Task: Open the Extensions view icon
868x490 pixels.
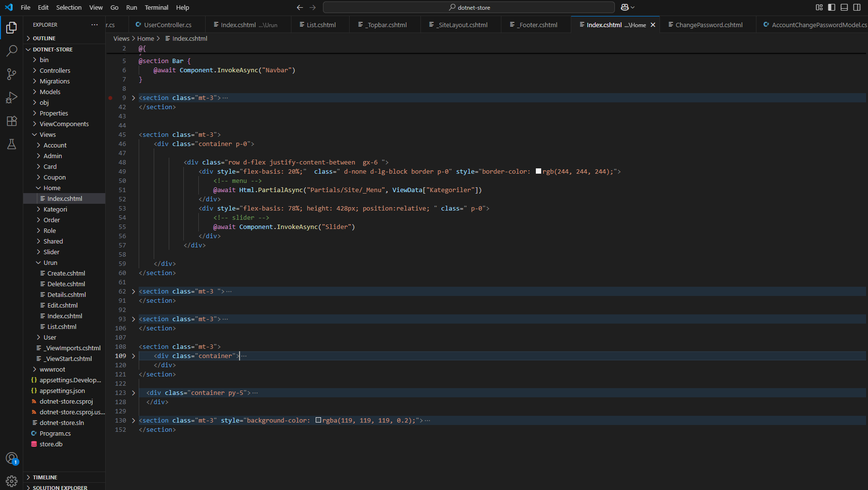Action: pos(12,121)
